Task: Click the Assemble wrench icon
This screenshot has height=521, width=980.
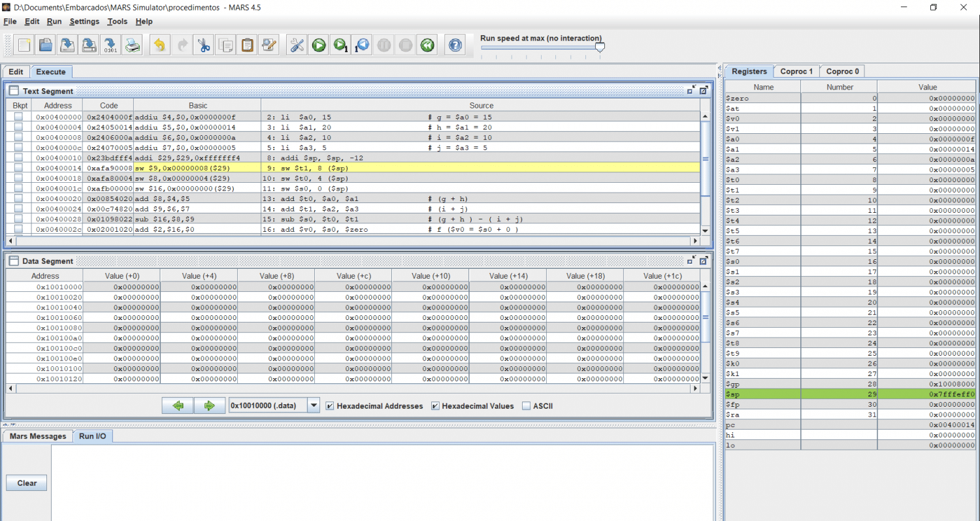Action: [297, 45]
